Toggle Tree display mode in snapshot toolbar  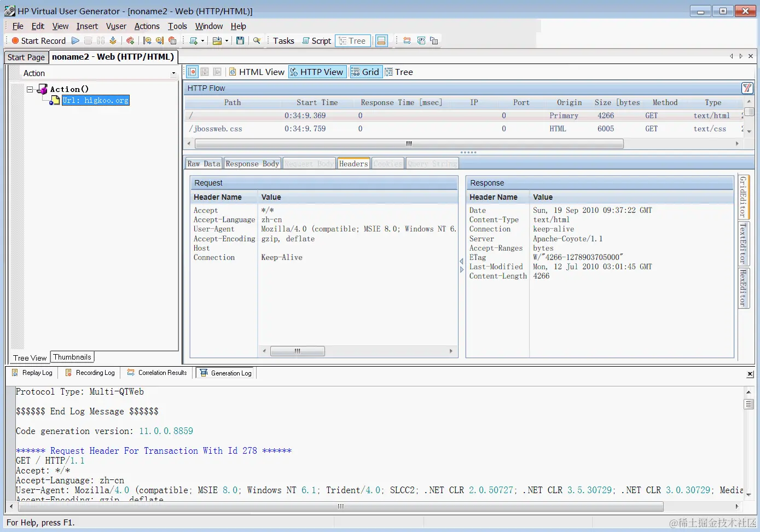pyautogui.click(x=399, y=72)
